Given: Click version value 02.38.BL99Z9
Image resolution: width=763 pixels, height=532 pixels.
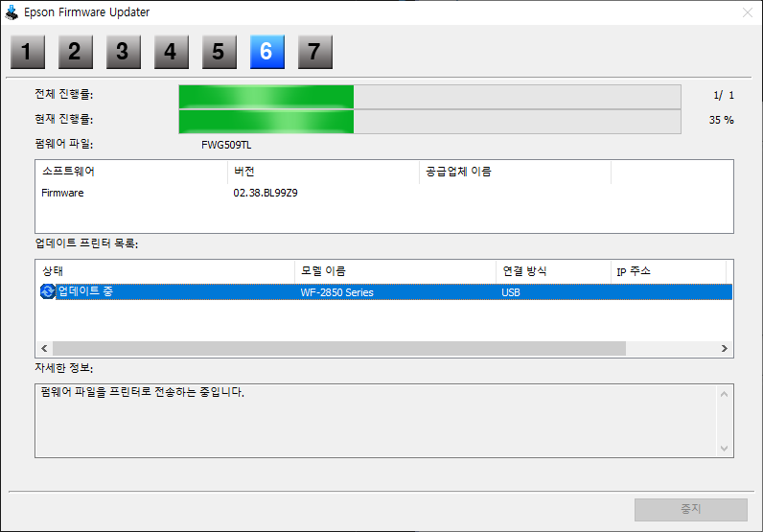Looking at the screenshot, I should [266, 194].
